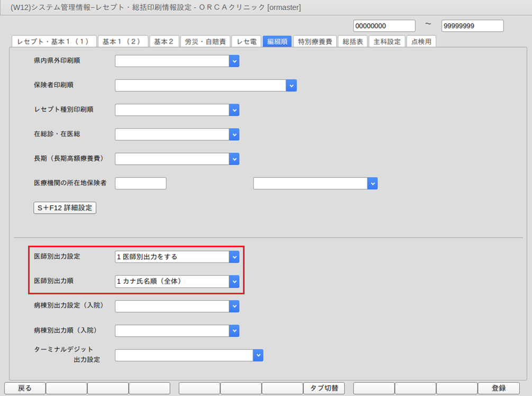The image size is (532, 396).
Task: Switch to the 点検用 tab
Action: [421, 42]
